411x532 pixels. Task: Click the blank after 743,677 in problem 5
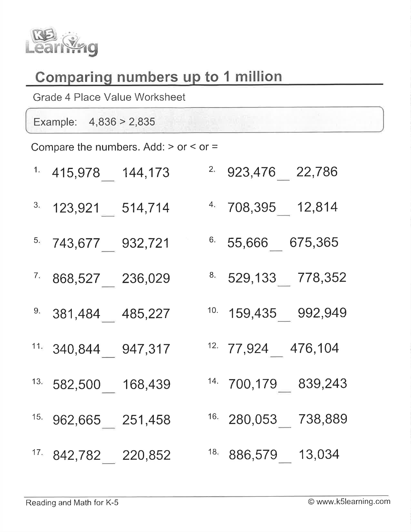point(108,251)
